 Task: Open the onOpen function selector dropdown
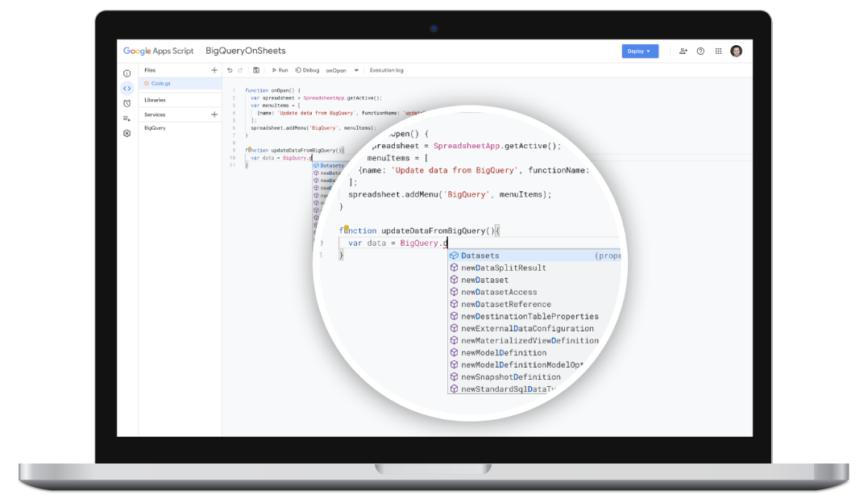coord(342,70)
